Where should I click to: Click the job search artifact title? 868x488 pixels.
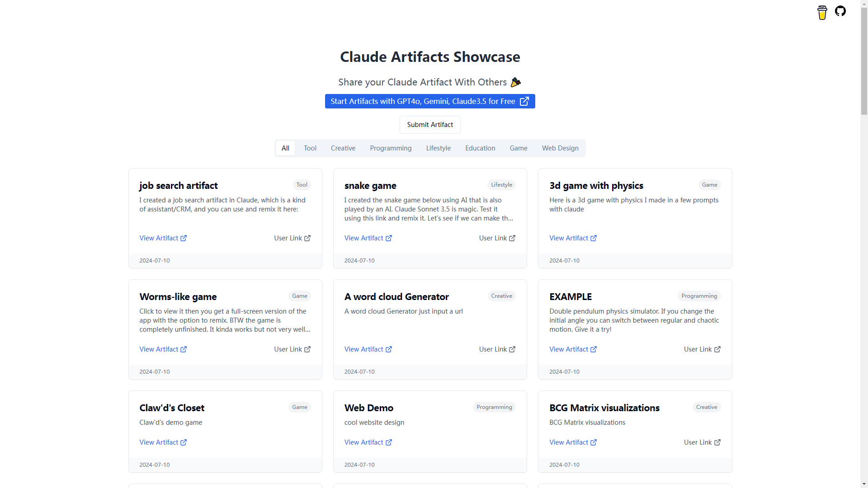tap(179, 186)
